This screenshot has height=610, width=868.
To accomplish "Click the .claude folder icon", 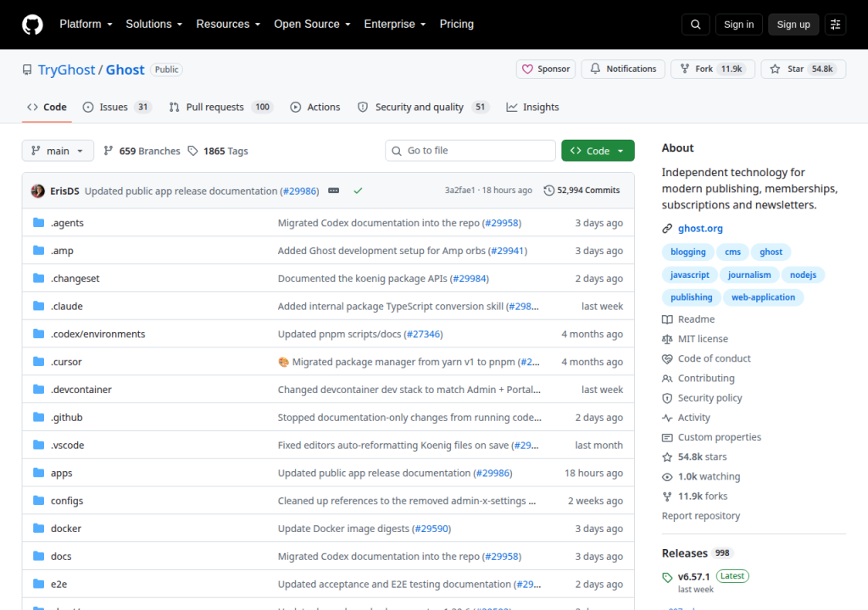I will point(38,306).
